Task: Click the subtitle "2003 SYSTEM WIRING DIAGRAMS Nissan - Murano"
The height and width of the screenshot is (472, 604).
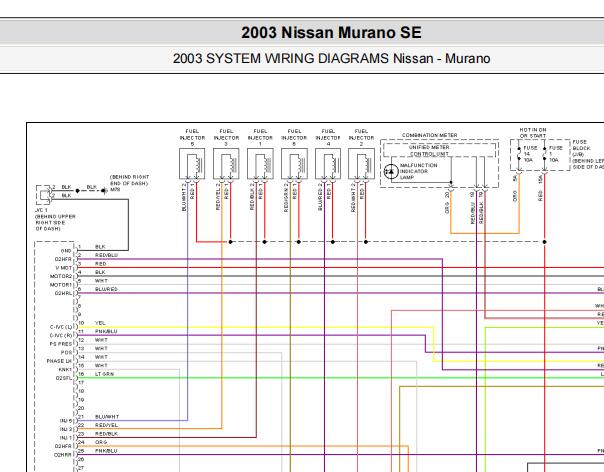Action: coord(331,59)
